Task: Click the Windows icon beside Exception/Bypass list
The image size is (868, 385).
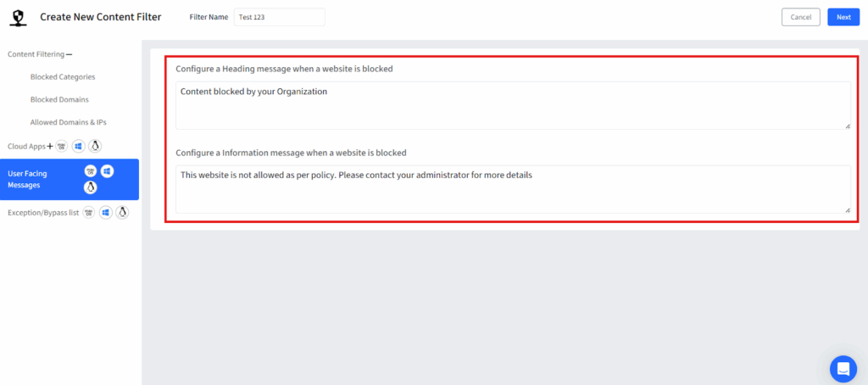Action: point(106,212)
